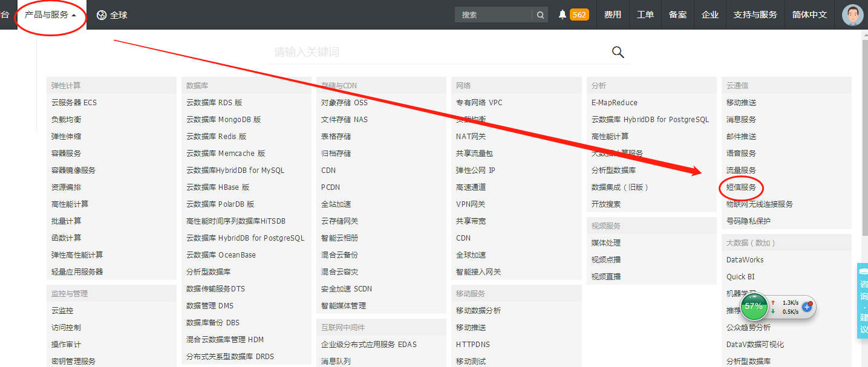Select 云监控 under 监控与管理
868x367 pixels.
pos(62,311)
